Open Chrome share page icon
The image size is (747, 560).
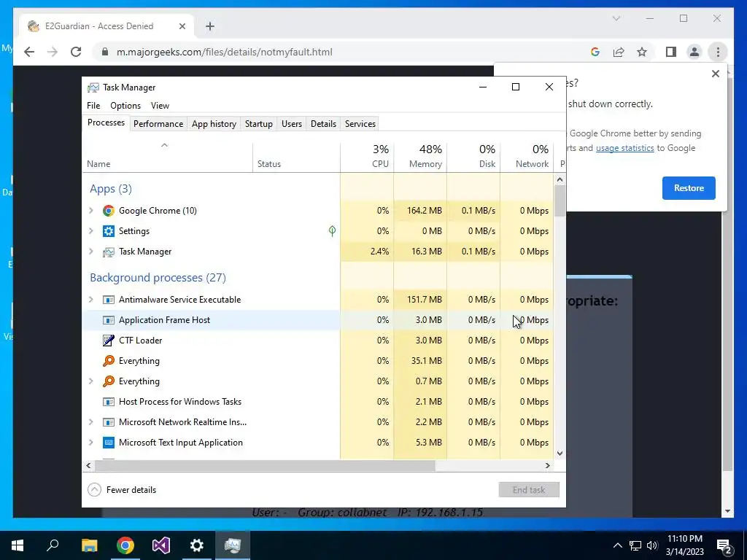[x=619, y=52]
